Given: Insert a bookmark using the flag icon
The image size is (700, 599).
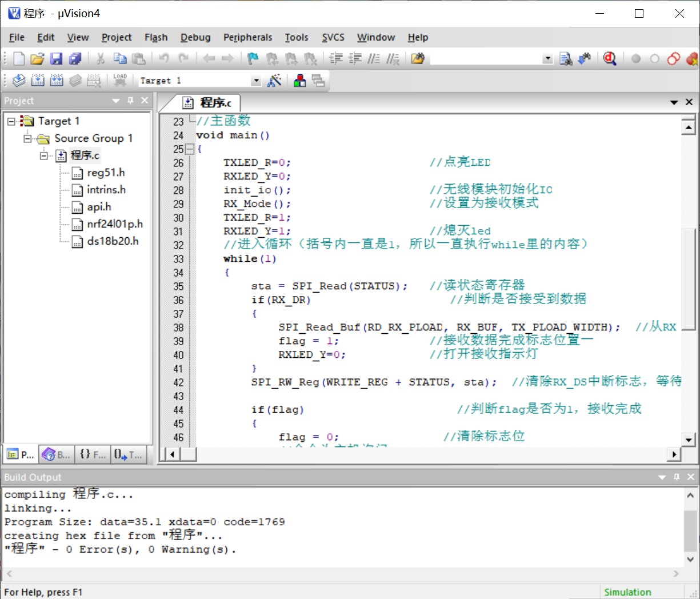Looking at the screenshot, I should pyautogui.click(x=253, y=58).
